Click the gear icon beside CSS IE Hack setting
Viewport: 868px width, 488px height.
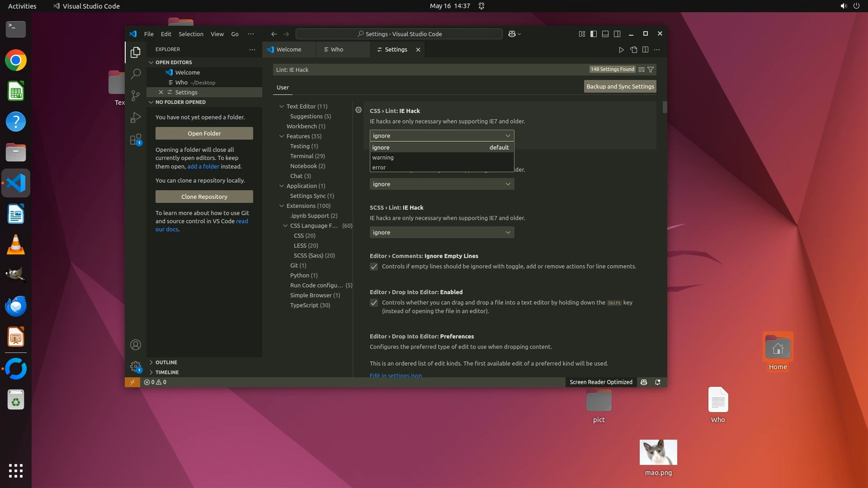pyautogui.click(x=359, y=110)
